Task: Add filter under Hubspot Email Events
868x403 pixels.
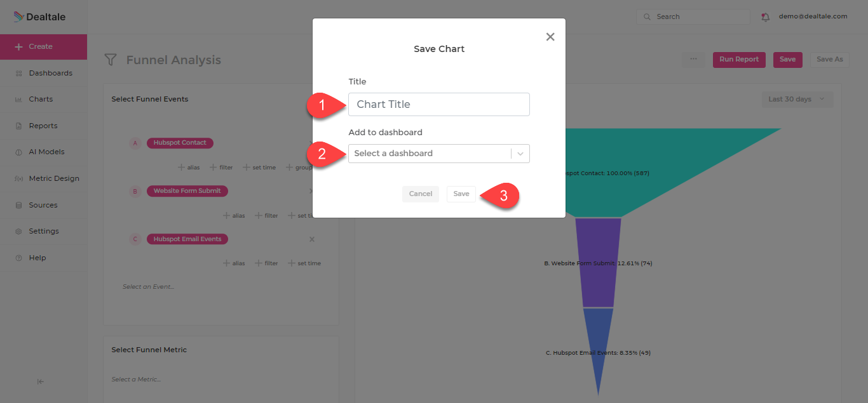Action: pos(267,263)
